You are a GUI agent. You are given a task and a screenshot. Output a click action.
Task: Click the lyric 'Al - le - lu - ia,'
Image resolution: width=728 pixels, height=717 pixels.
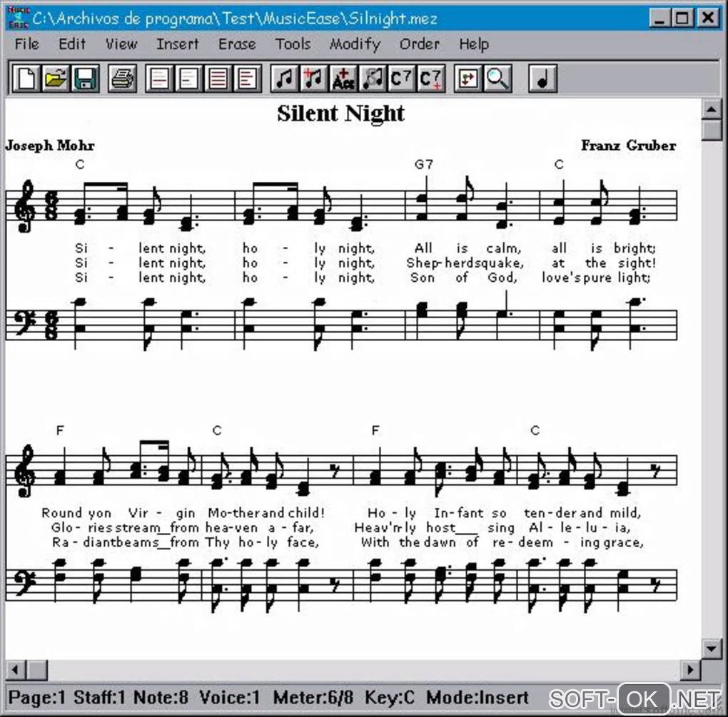point(580,528)
